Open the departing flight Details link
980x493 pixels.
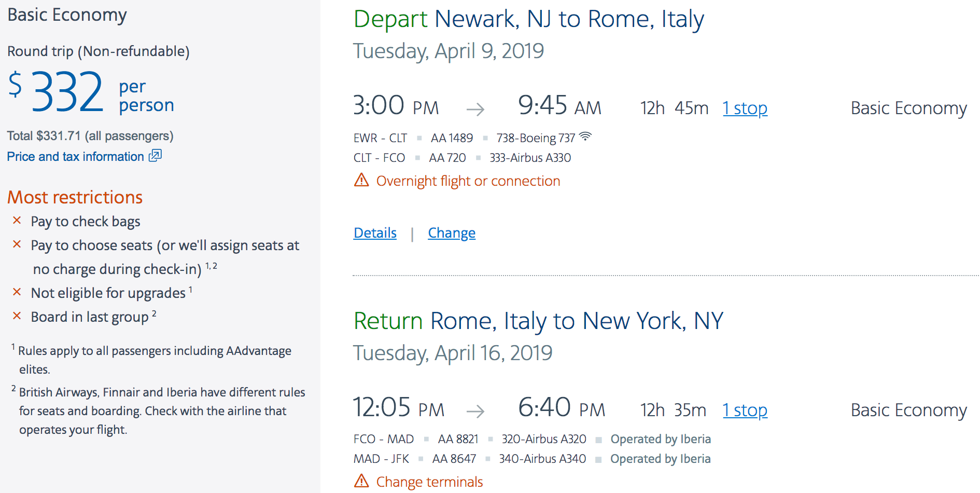click(x=375, y=233)
